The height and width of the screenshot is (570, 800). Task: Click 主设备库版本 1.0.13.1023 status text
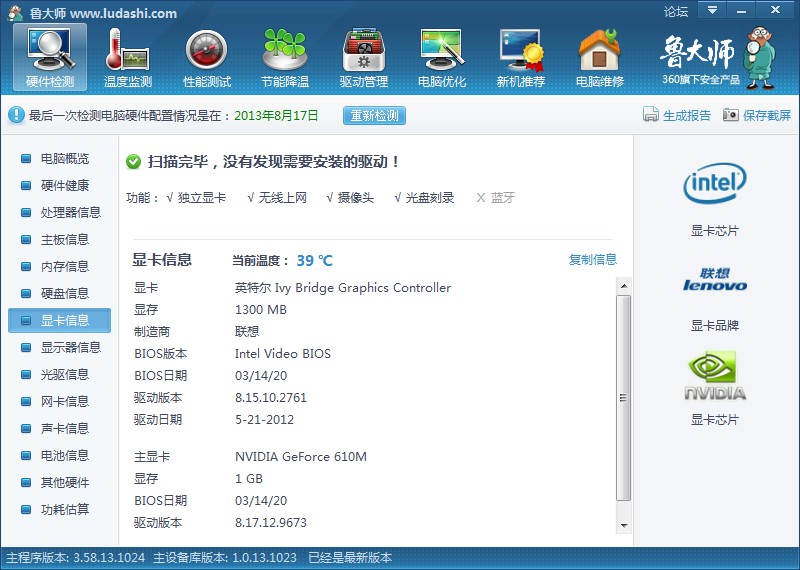225,558
